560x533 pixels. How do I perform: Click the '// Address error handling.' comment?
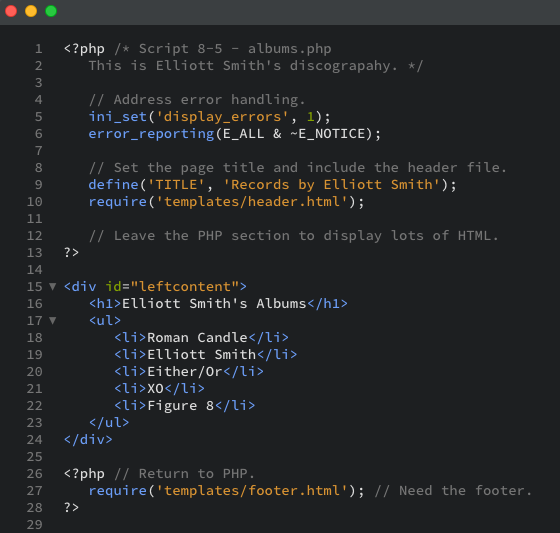pyautogui.click(x=197, y=100)
